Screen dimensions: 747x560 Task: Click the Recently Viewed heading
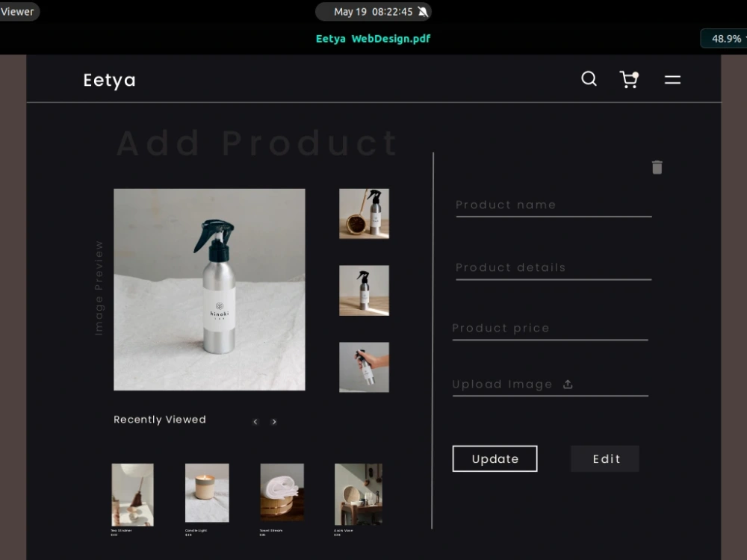160,420
